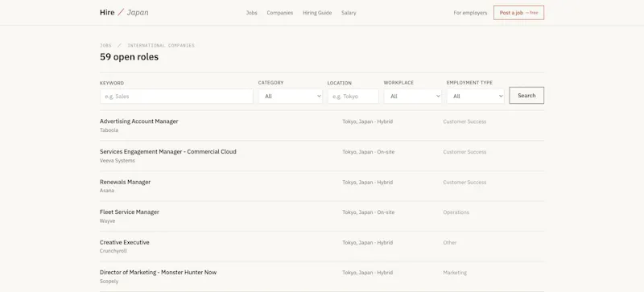
Task: Select Tokyo, Japan - Hybrid on Asana row
Action: (368, 183)
